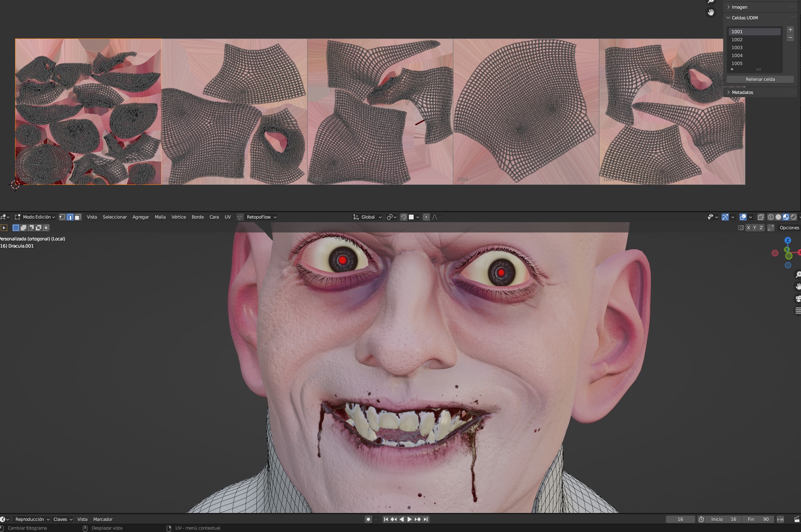
Task: Open the Agregar menu
Action: click(x=141, y=217)
